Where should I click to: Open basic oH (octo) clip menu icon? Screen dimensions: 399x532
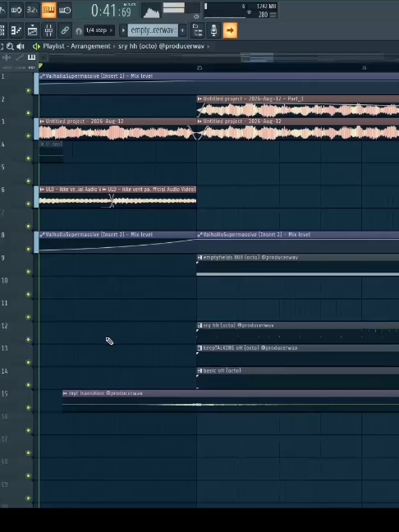pyautogui.click(x=199, y=371)
